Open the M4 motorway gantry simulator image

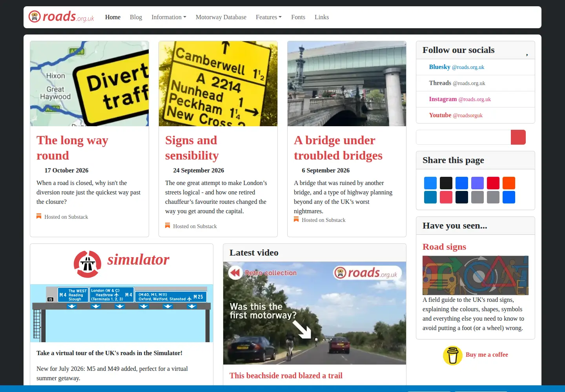click(122, 313)
